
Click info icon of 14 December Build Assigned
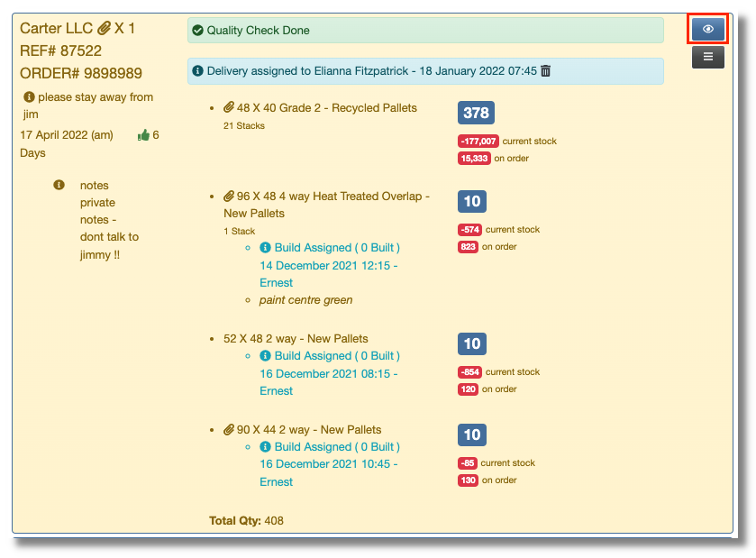(265, 247)
